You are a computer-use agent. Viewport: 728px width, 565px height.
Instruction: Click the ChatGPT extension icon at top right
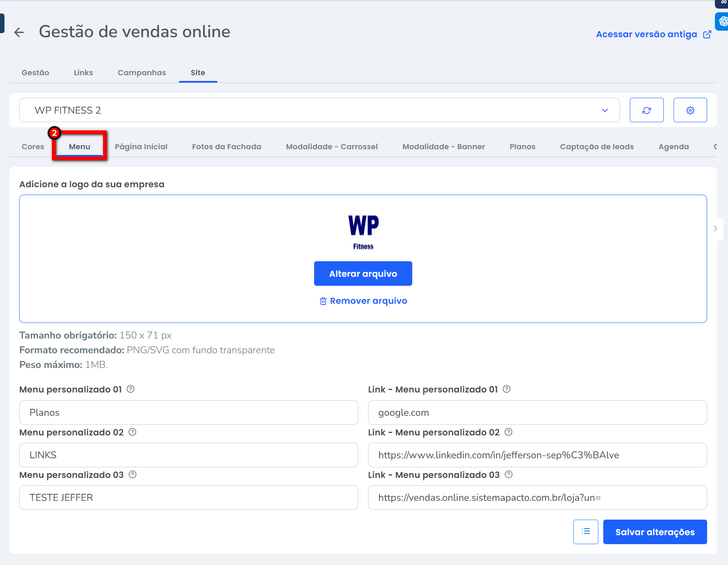(x=723, y=21)
